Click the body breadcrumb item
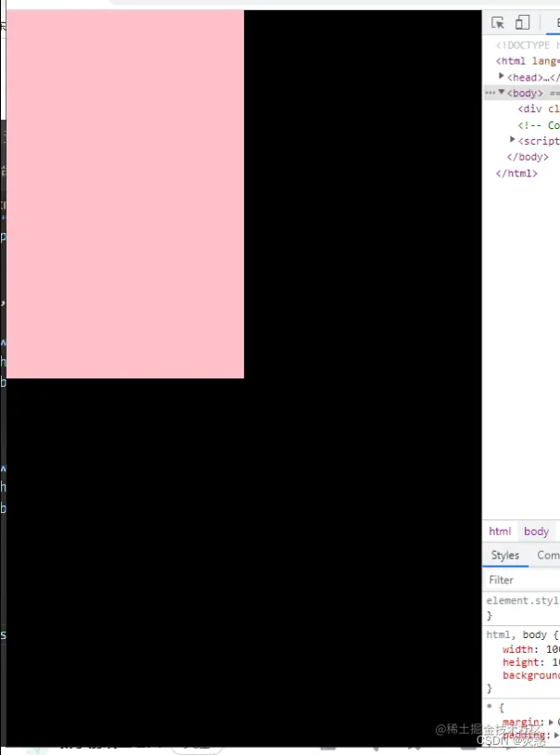The image size is (560, 755). (537, 531)
